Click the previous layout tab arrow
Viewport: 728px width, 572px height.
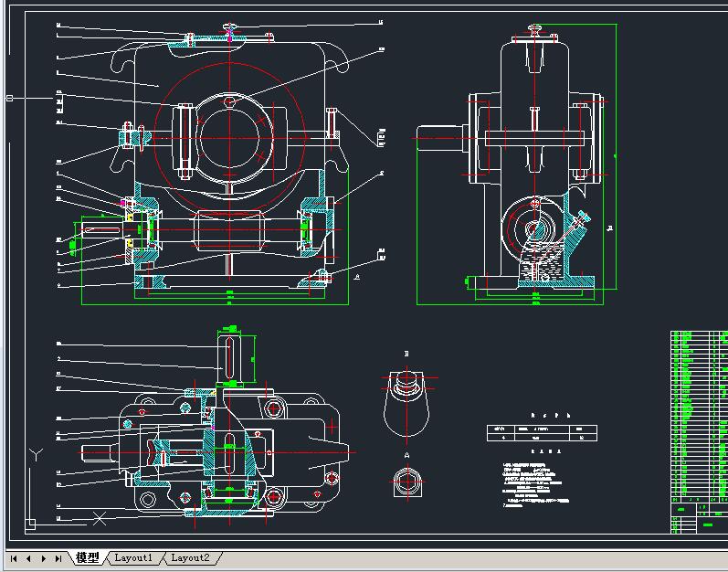[x=28, y=558]
